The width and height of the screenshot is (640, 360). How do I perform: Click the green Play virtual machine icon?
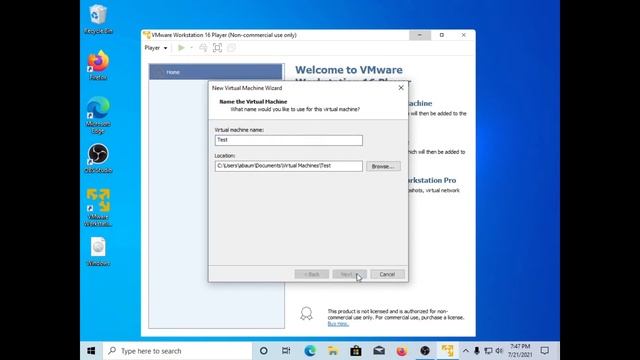(x=181, y=48)
